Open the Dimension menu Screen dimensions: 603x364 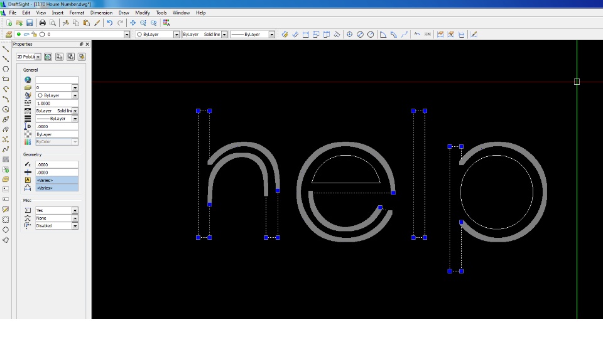click(101, 13)
